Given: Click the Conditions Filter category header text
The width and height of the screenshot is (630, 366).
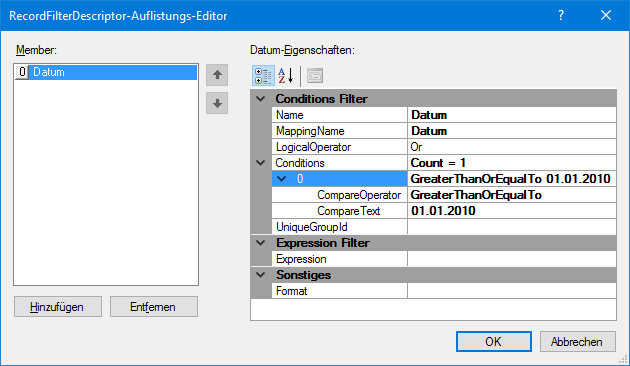Looking at the screenshot, I should coord(321,99).
